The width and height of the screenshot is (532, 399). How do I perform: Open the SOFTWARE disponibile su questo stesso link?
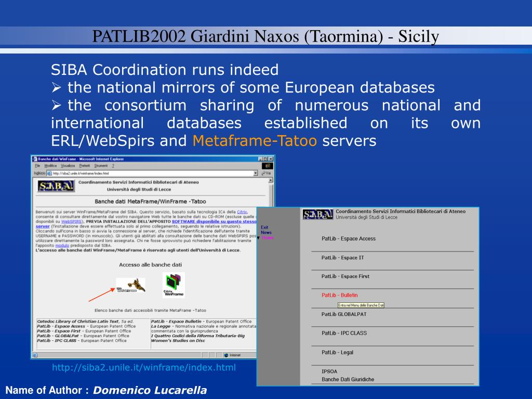click(214, 221)
